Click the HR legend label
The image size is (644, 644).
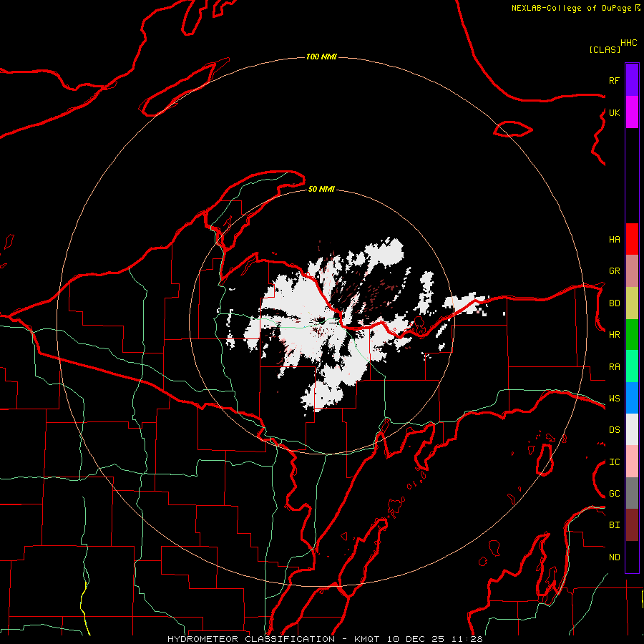(x=615, y=335)
